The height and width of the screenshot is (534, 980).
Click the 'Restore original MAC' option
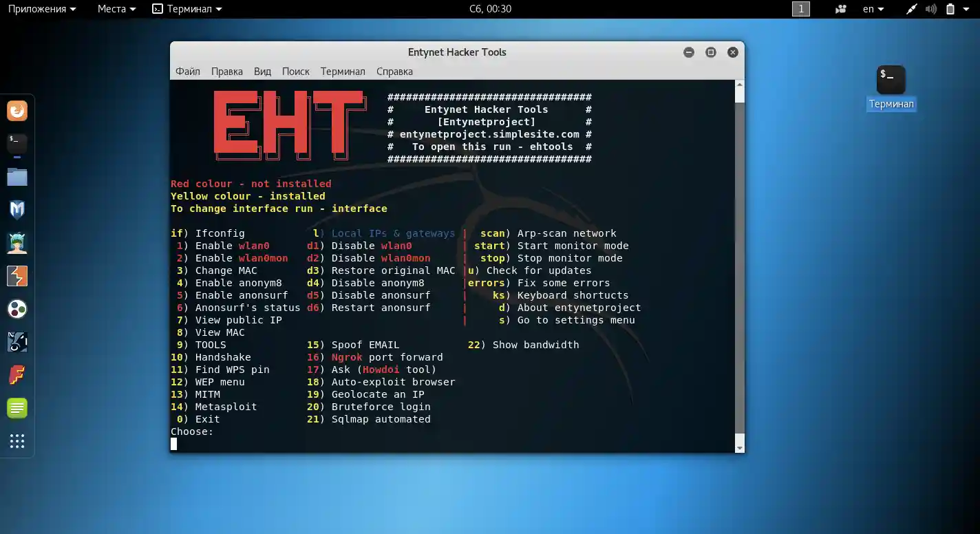tap(393, 270)
